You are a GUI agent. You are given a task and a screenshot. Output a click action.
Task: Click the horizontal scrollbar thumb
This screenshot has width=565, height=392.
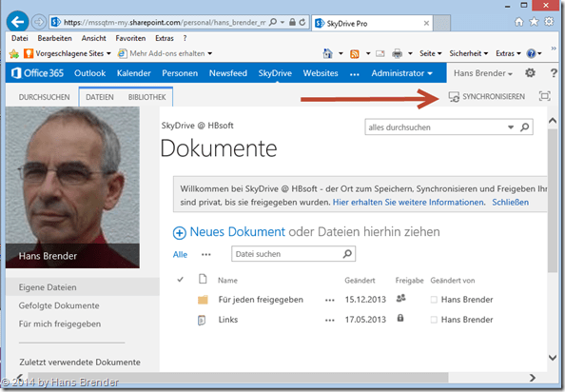[x=238, y=377]
